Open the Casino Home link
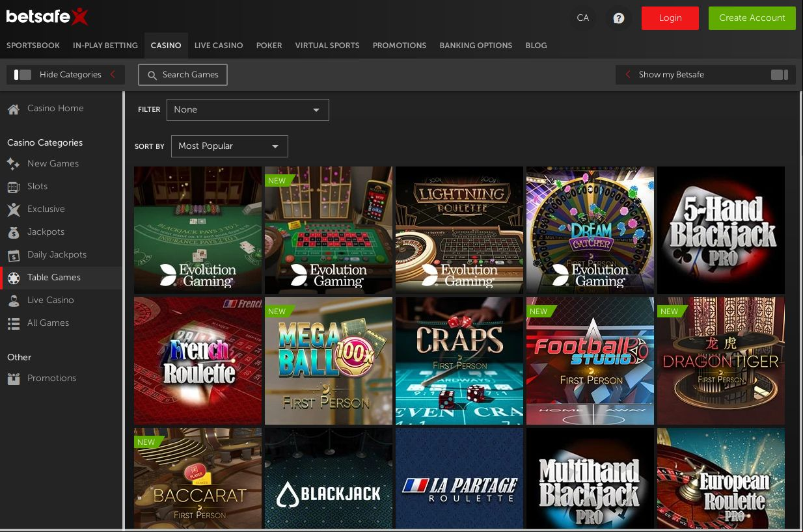 55,109
